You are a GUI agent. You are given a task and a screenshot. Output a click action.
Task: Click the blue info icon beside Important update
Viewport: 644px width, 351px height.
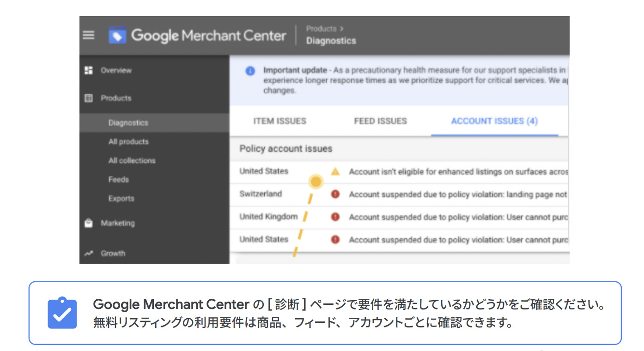click(x=250, y=71)
